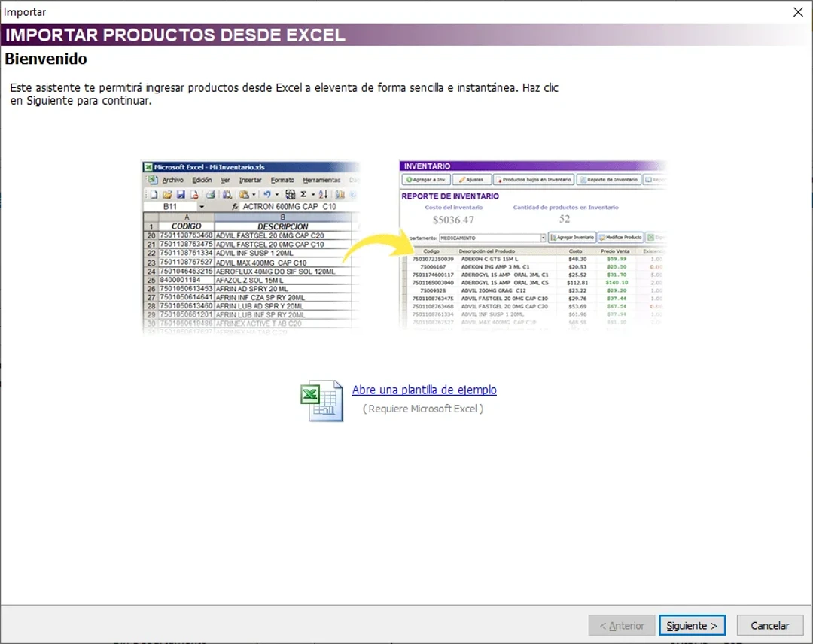
Task: Expand the B11 name box dropdown arrow
Action: click(201, 206)
